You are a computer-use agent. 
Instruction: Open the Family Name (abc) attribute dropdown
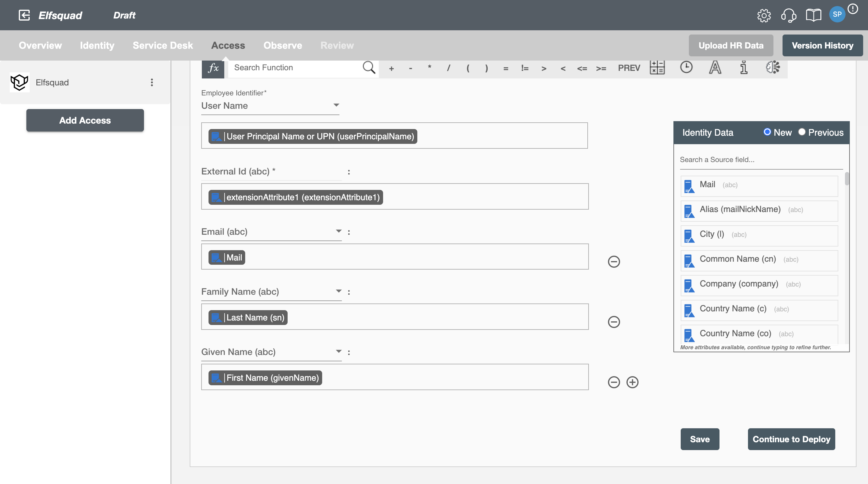[271, 292]
